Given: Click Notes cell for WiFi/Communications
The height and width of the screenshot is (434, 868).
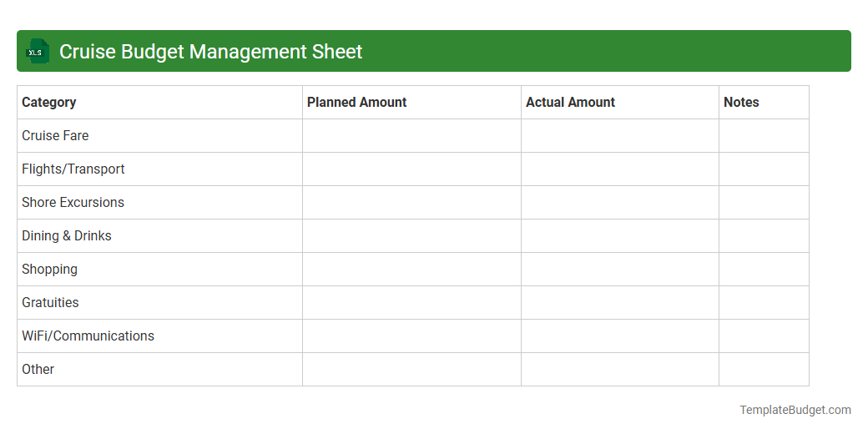Looking at the screenshot, I should [x=764, y=336].
